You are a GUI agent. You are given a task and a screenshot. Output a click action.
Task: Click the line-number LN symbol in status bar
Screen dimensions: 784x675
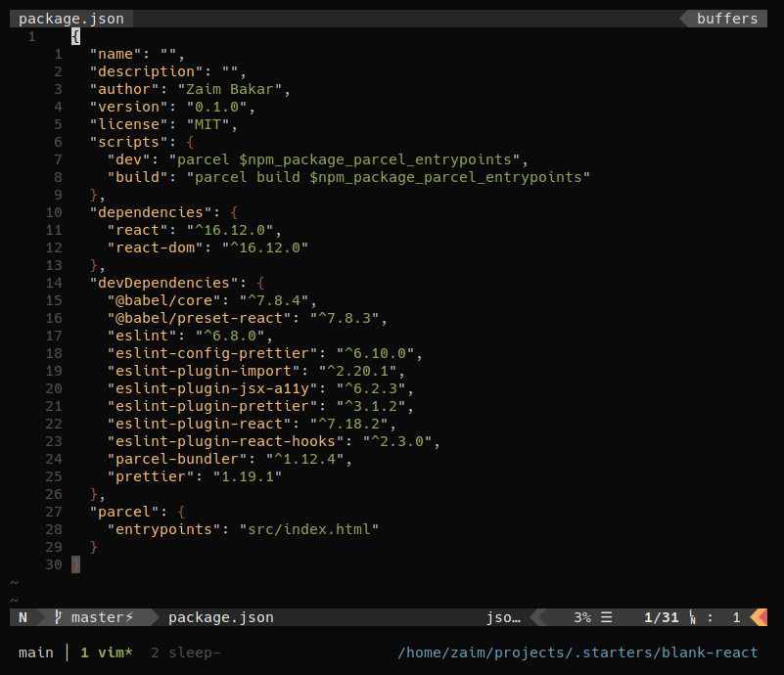click(x=692, y=617)
